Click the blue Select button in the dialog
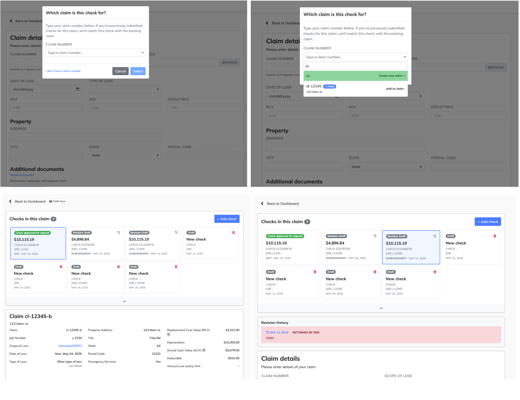The height and width of the screenshot is (400, 520). (138, 71)
